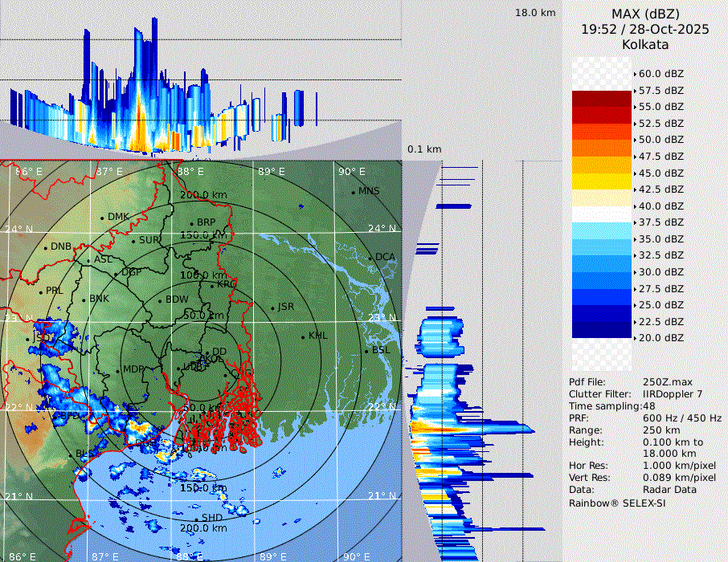Click the Clutter Filter value IIRDoppler 7

(673, 394)
